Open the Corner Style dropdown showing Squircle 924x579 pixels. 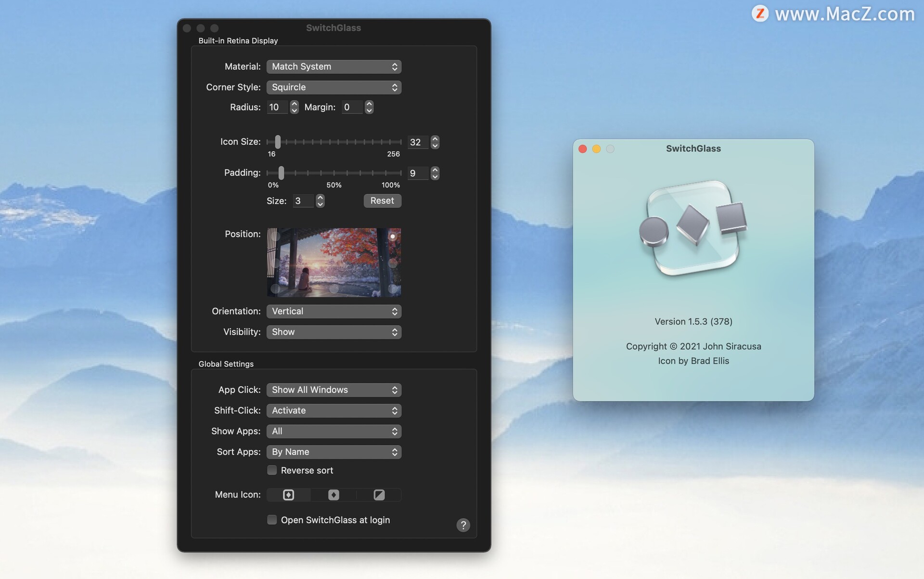[334, 87]
